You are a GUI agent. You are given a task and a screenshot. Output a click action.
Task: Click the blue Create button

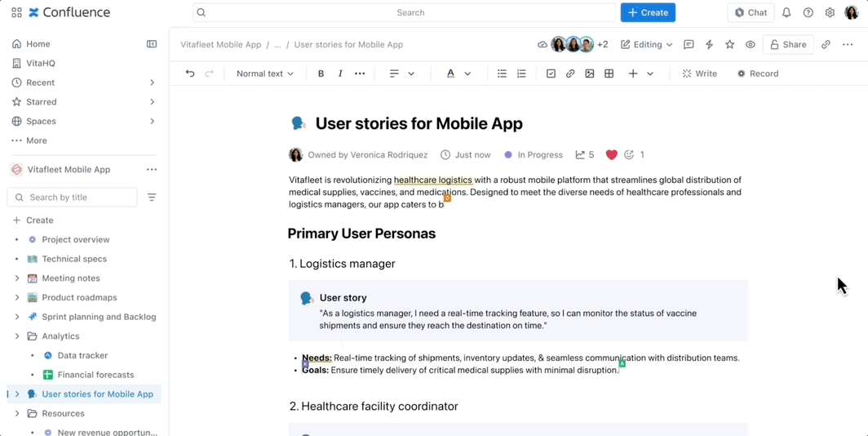[x=648, y=12]
